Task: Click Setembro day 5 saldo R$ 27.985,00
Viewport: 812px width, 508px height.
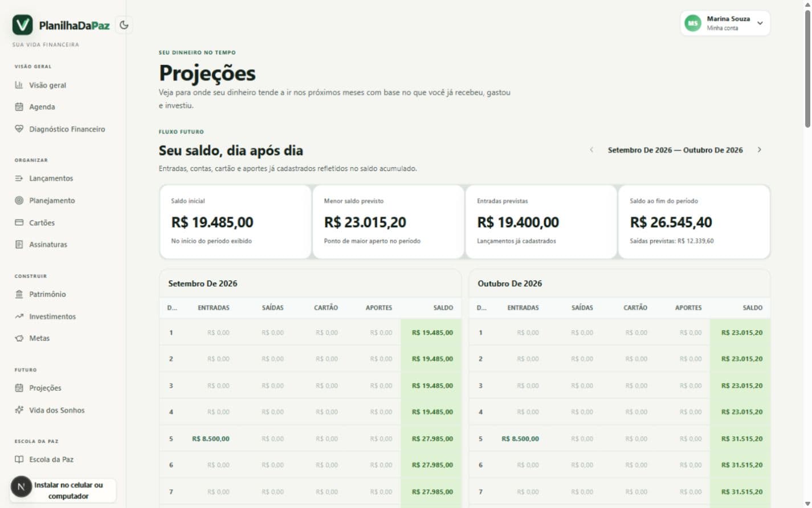Action: (x=432, y=438)
